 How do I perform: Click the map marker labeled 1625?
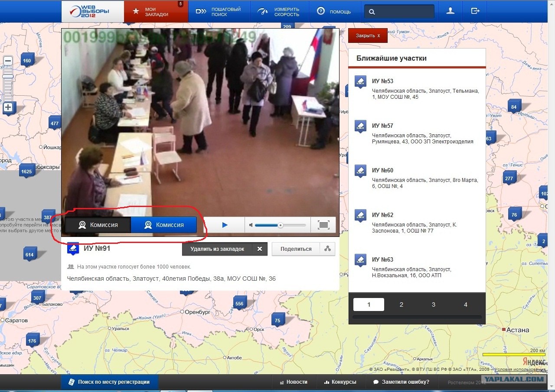coord(26,172)
